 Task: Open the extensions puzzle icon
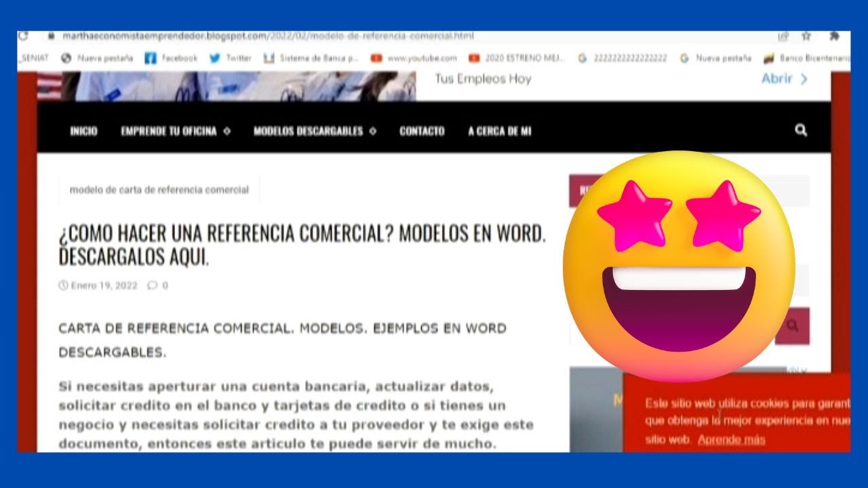[834, 36]
